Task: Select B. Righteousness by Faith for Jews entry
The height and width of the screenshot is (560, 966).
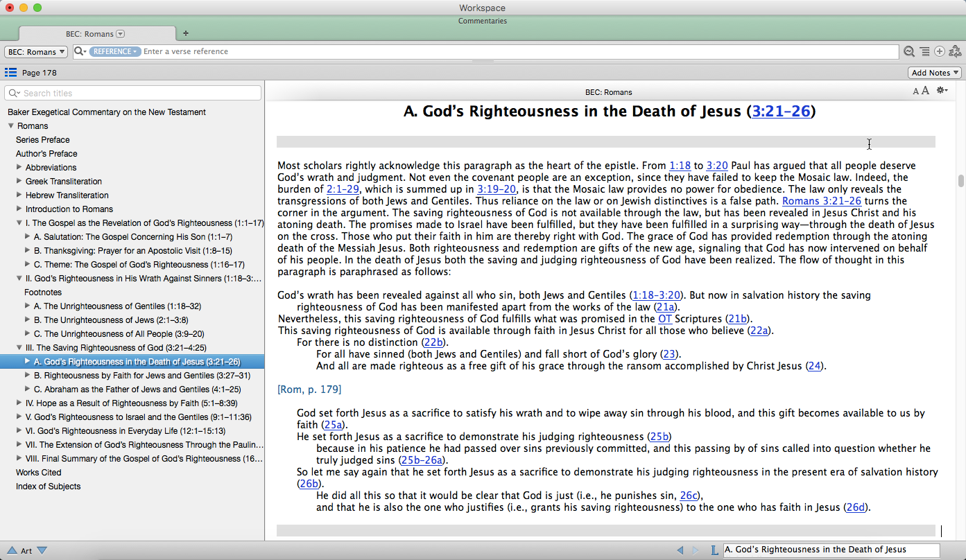Action: coord(142,376)
